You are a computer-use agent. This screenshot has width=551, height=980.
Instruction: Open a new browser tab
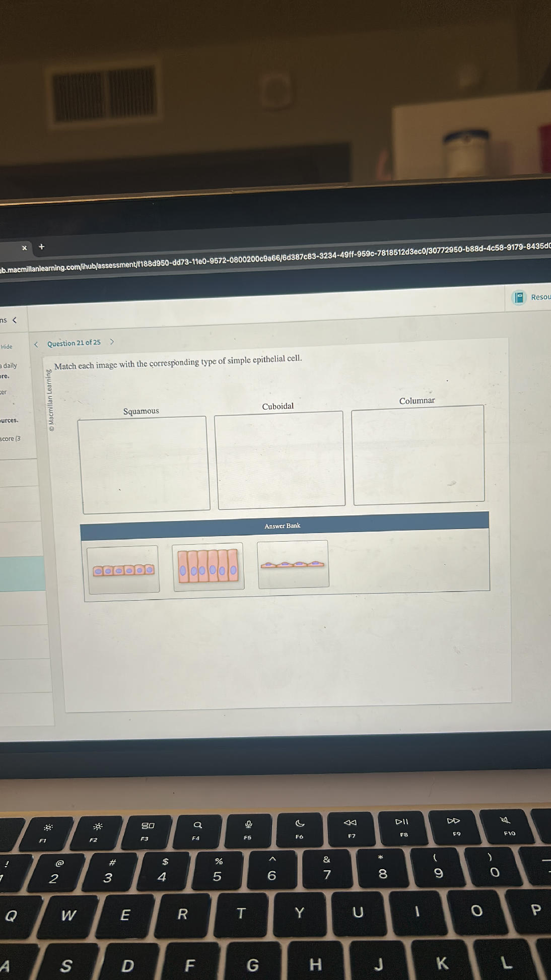click(x=42, y=247)
